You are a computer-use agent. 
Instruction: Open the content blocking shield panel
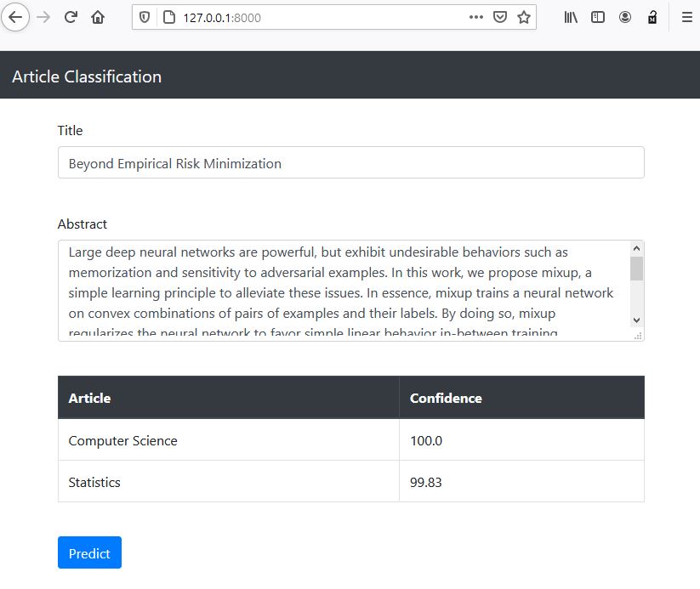145,16
